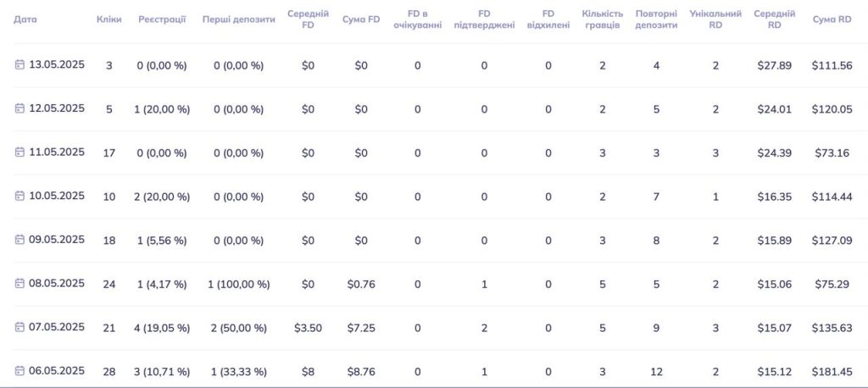Click calendar icon for 12.05.2025 row

pyautogui.click(x=19, y=108)
